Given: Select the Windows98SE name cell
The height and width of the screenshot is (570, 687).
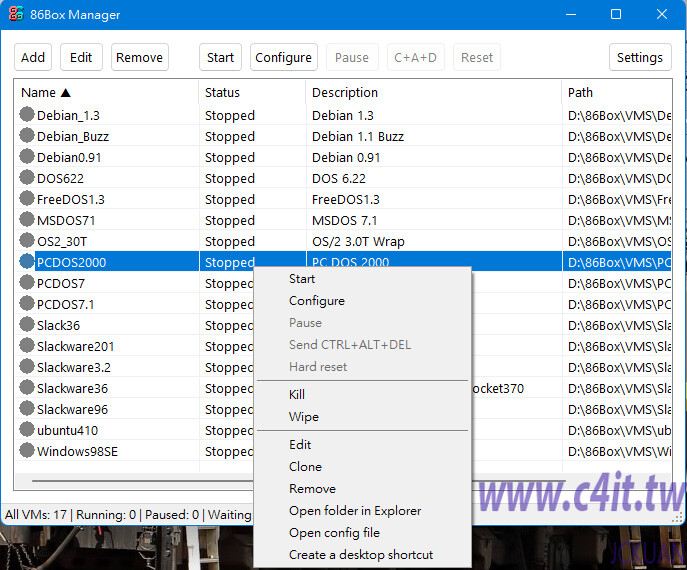Looking at the screenshot, I should tap(78, 452).
